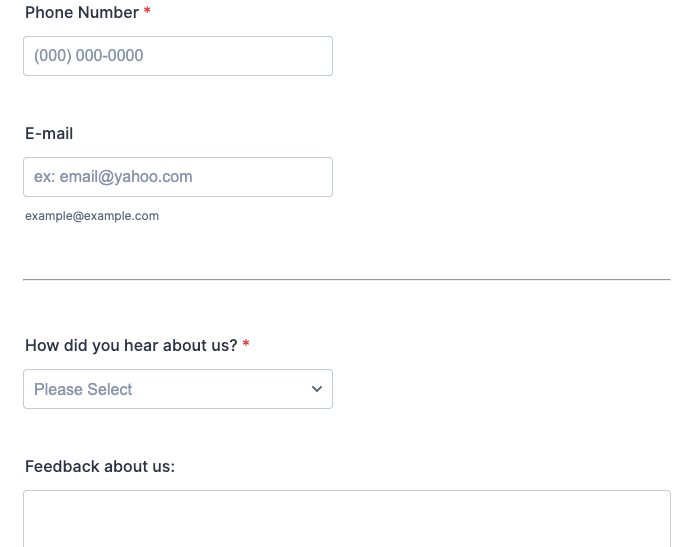690x547 pixels.
Task: Click the "E-mail" field label
Action: (x=49, y=134)
